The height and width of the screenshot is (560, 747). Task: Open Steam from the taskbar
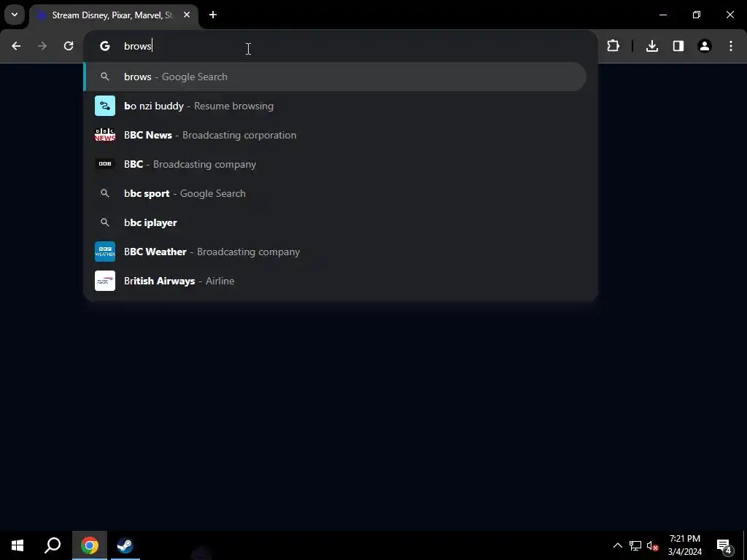(x=125, y=545)
